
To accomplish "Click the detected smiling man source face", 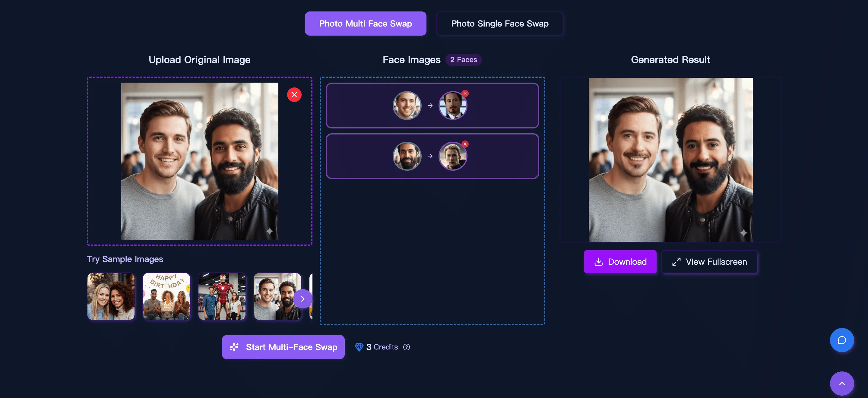I will 407,106.
